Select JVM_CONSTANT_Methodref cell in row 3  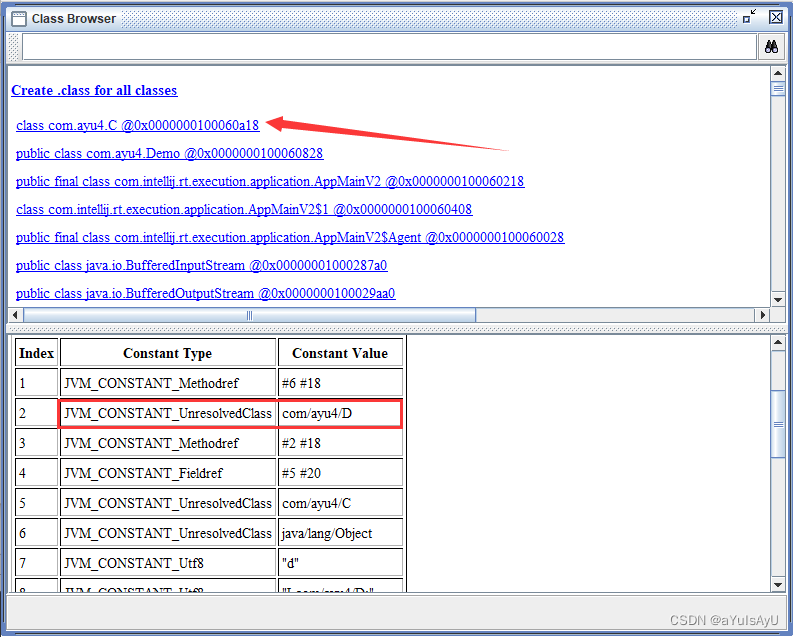[x=167, y=443]
